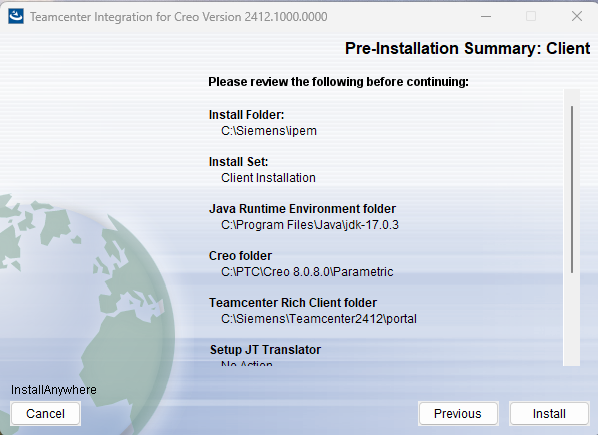Click the install path C:\Siemens\ipem
598x435 pixels.
(x=269, y=131)
